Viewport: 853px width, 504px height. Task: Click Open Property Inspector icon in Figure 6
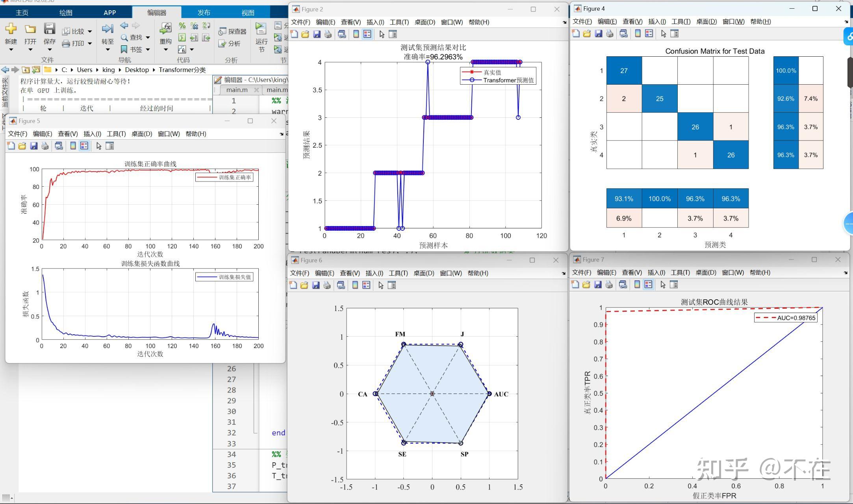pos(391,285)
